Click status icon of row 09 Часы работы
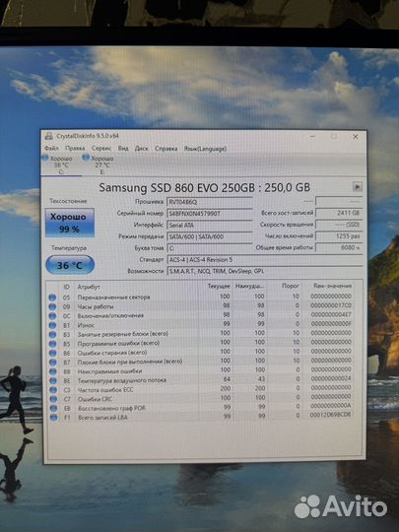Image resolution: width=399 pixels, height=532 pixels. 52,306
